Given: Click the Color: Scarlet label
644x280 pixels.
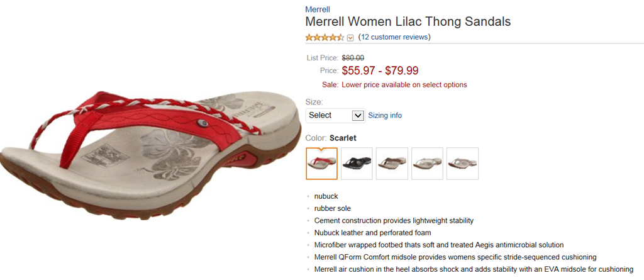Looking at the screenshot, I should (x=335, y=138).
